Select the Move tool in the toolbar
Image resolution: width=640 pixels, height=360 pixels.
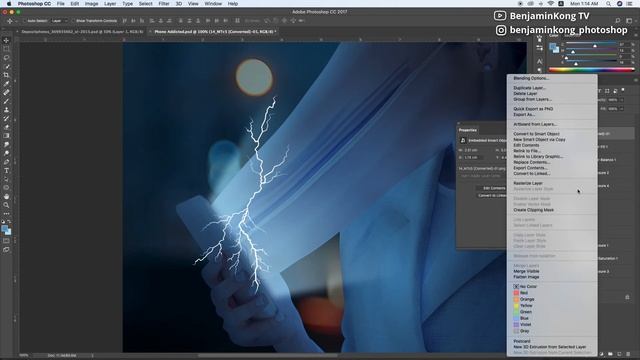(x=6, y=40)
